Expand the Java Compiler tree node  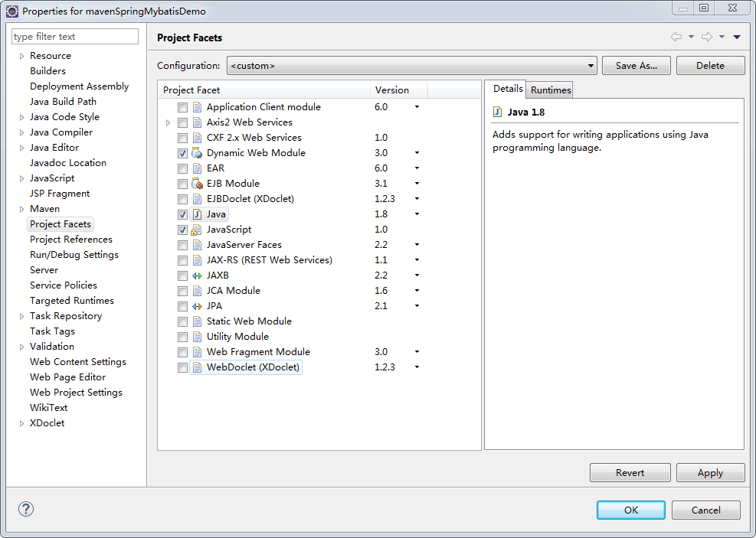21,133
